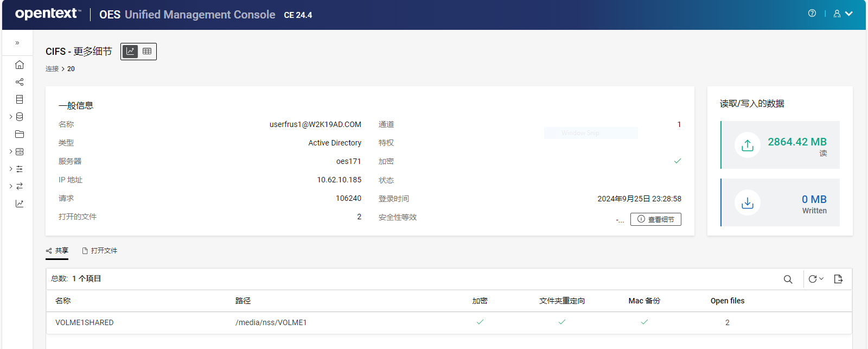The height and width of the screenshot is (349, 868).
Task: Open the Home icon in sidebar
Action: click(20, 65)
